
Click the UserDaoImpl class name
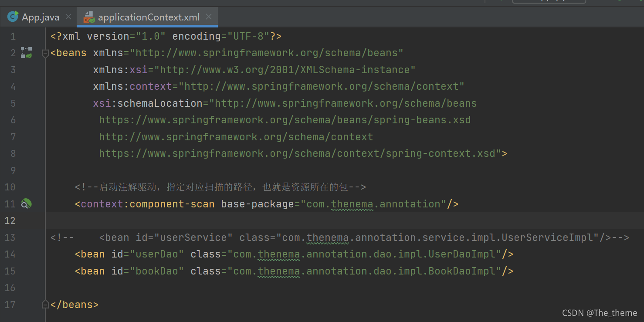click(x=462, y=254)
